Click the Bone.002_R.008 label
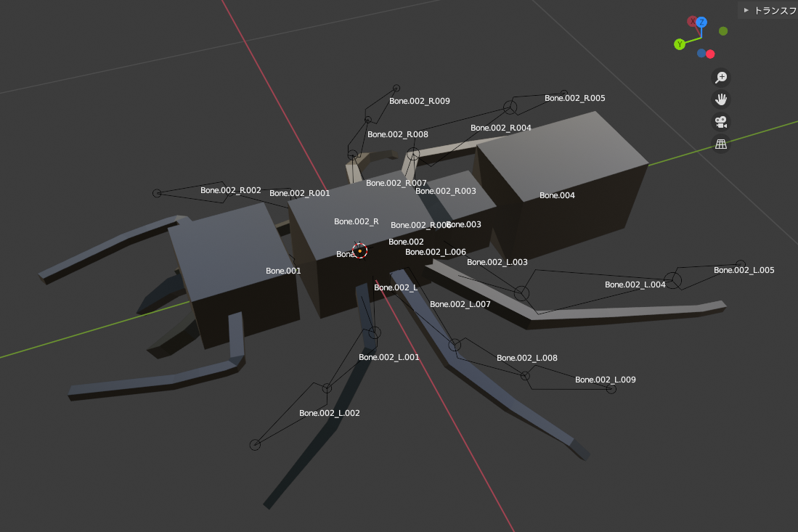The image size is (798, 532). click(397, 134)
